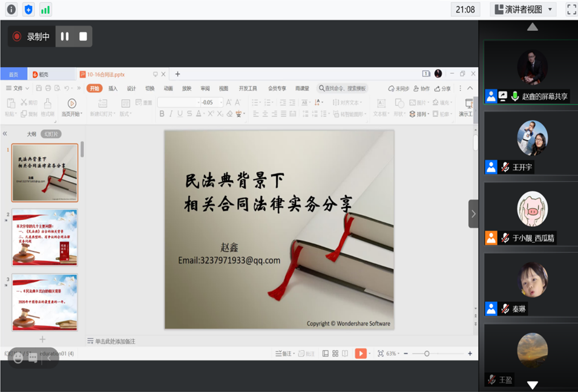
Task: Open the 动画 ribbon tab
Action: click(x=168, y=88)
